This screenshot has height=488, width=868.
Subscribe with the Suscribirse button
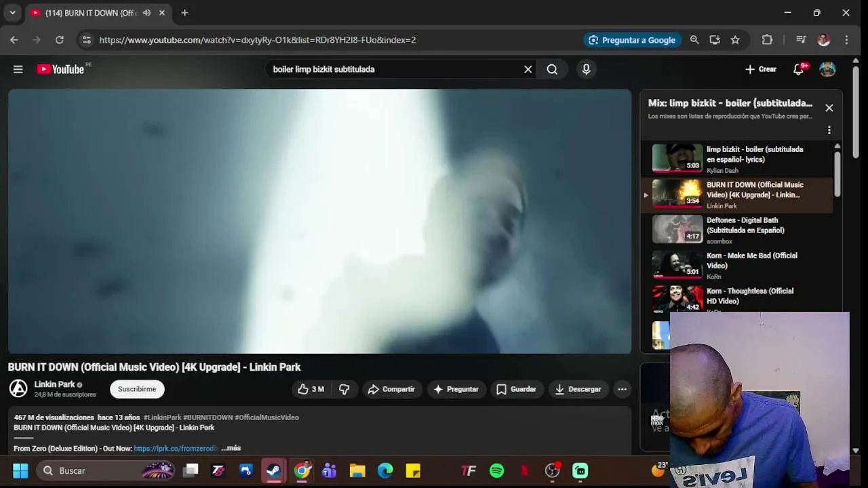click(137, 389)
